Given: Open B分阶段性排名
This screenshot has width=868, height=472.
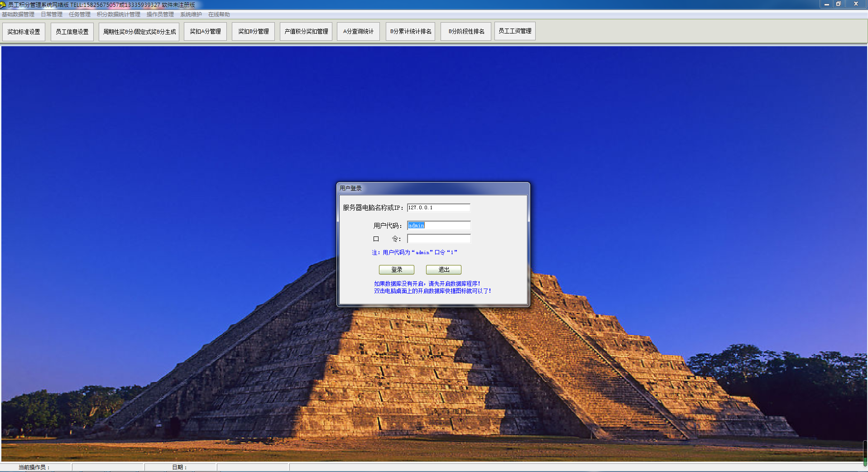Looking at the screenshot, I should tap(466, 31).
